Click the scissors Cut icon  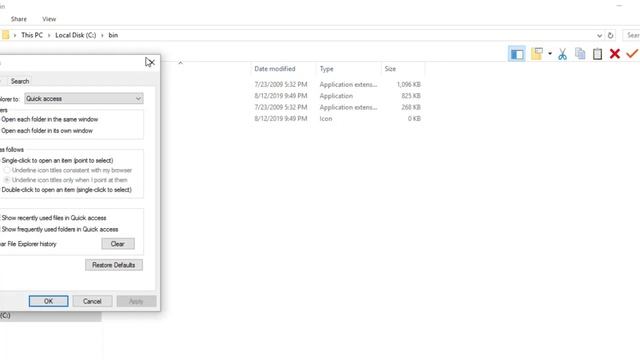click(562, 54)
